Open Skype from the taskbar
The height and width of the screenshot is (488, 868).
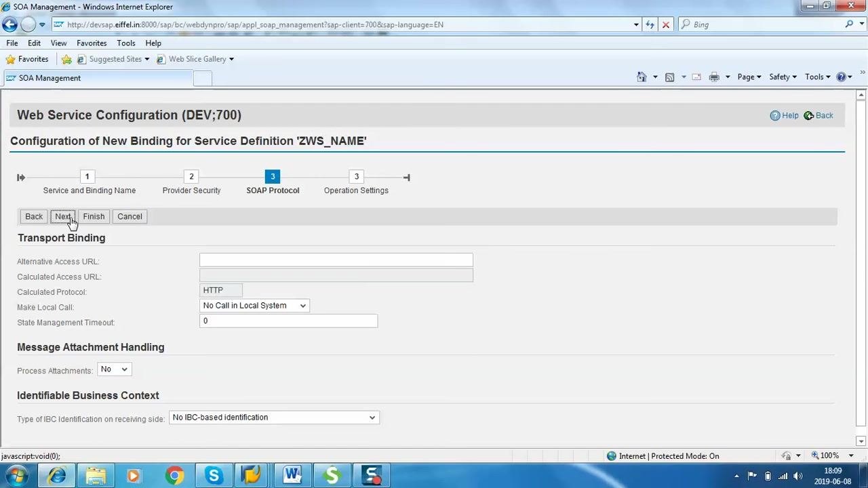coord(214,476)
